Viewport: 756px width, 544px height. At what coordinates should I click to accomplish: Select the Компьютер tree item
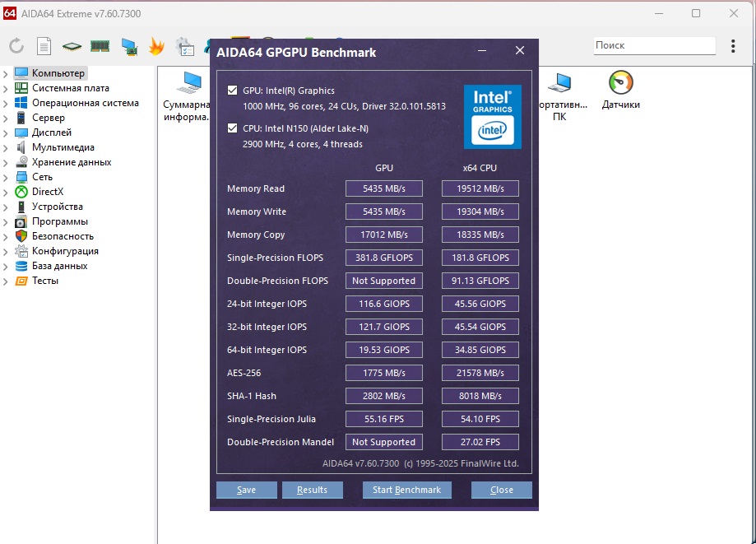[58, 72]
